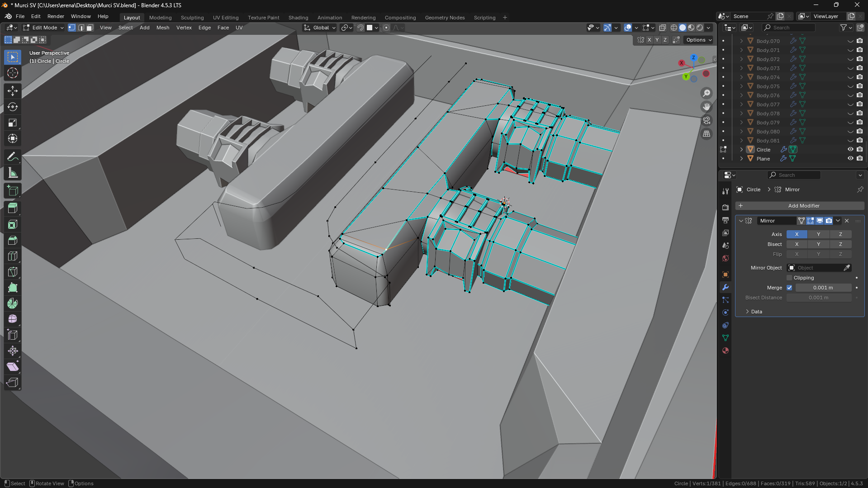The image size is (868, 488).
Task: Switch to the Shading workspace tab
Action: [299, 18]
